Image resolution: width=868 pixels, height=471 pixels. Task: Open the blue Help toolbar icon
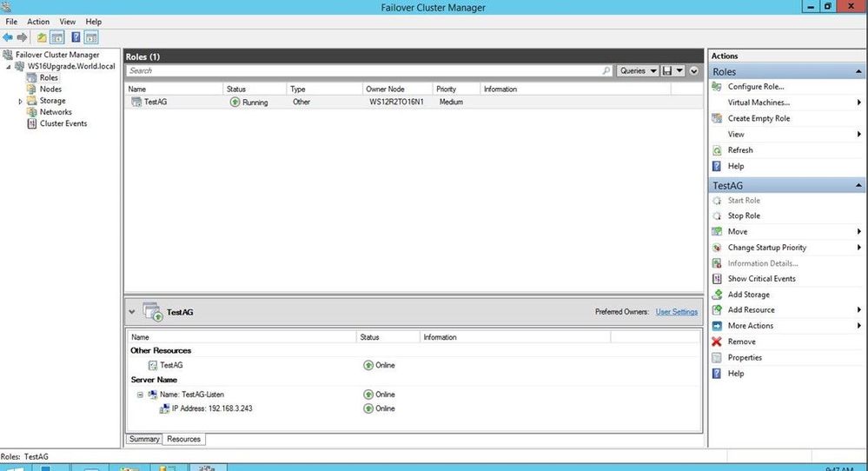[76, 37]
